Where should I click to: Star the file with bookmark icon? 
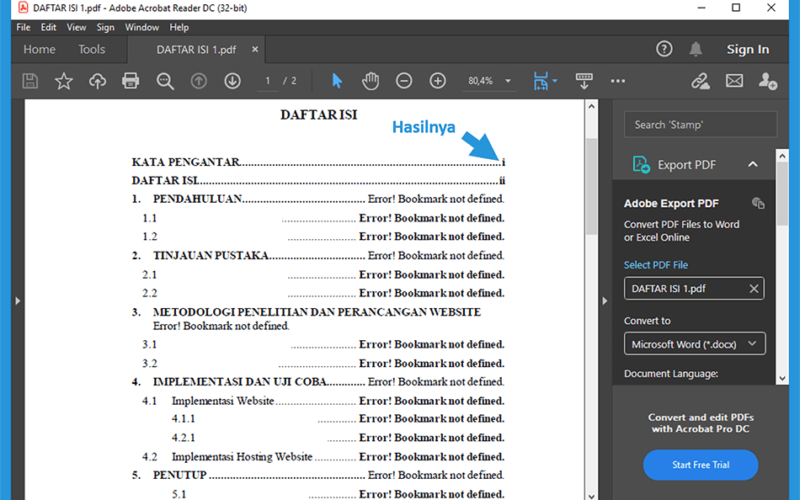click(64, 81)
